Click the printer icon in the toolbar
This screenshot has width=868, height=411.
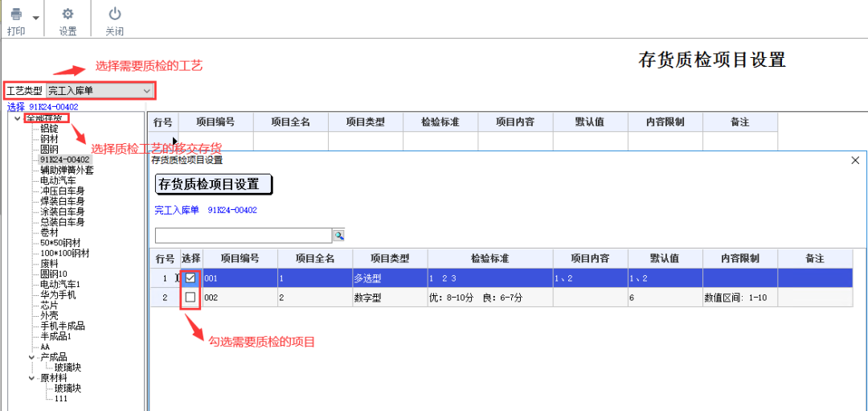17,15
